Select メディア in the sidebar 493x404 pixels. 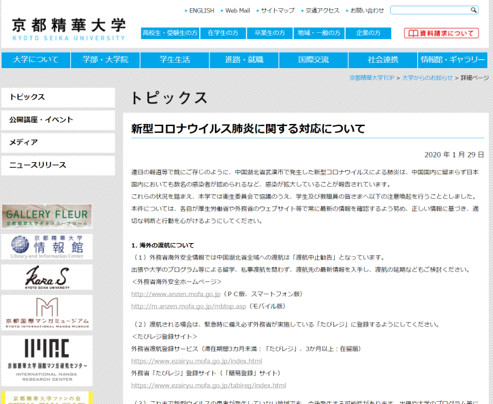(58, 143)
